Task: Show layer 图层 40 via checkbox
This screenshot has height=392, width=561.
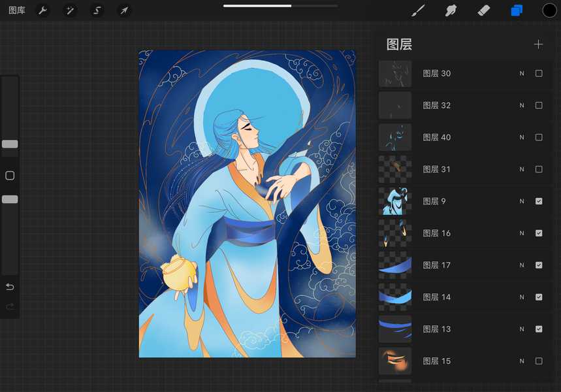Action: [539, 137]
